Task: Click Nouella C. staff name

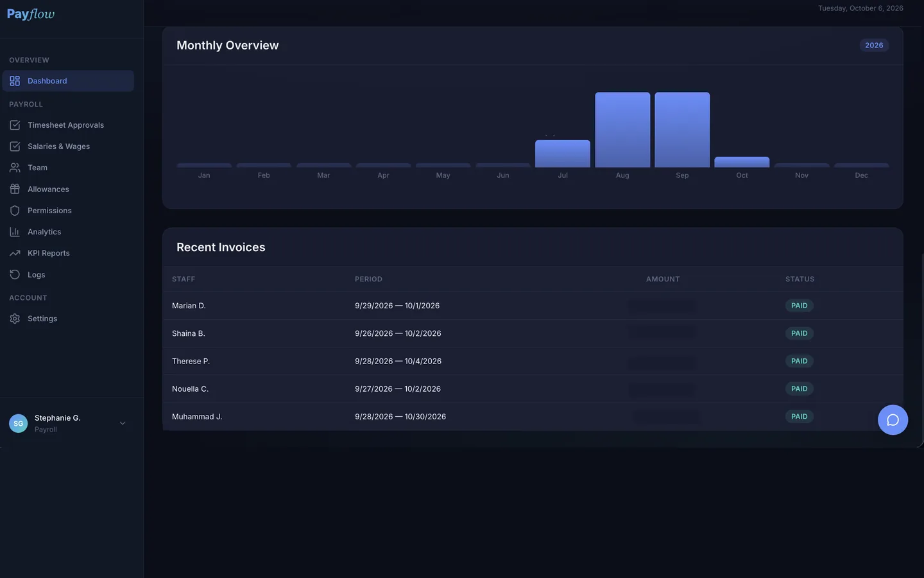Action: (x=190, y=389)
